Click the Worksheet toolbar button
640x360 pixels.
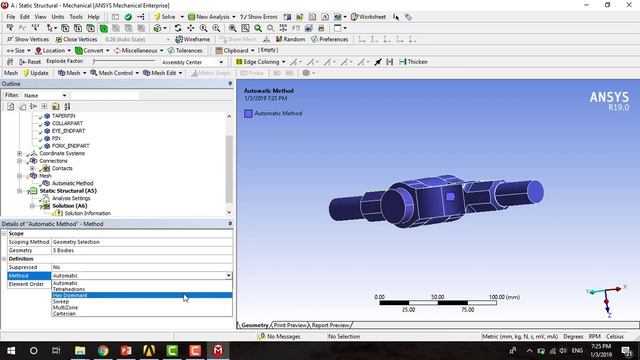[368, 17]
